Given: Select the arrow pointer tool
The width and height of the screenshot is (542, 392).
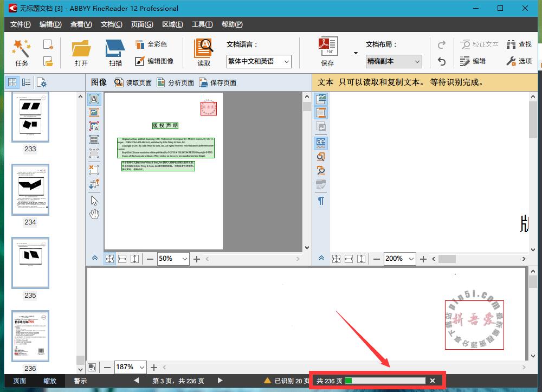Looking at the screenshot, I should pos(94,201).
